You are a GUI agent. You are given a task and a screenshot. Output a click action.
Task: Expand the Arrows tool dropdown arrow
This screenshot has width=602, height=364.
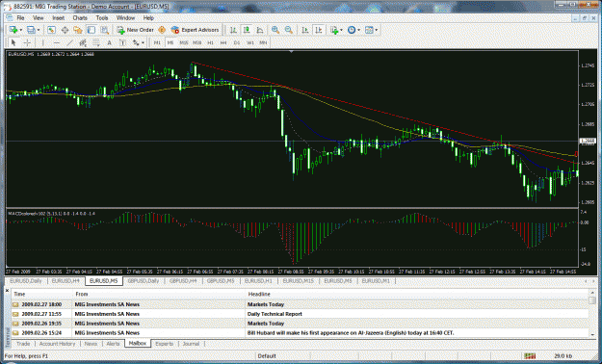coord(143,42)
